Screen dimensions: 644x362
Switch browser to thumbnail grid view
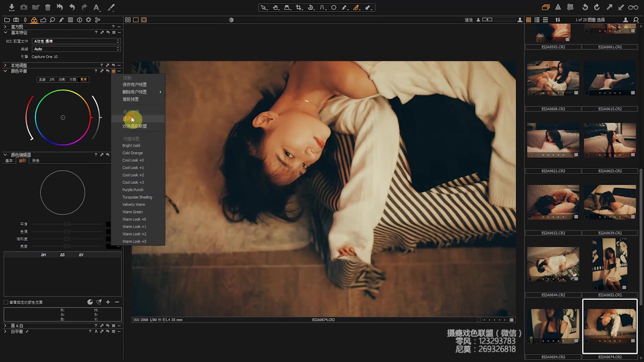[529, 20]
